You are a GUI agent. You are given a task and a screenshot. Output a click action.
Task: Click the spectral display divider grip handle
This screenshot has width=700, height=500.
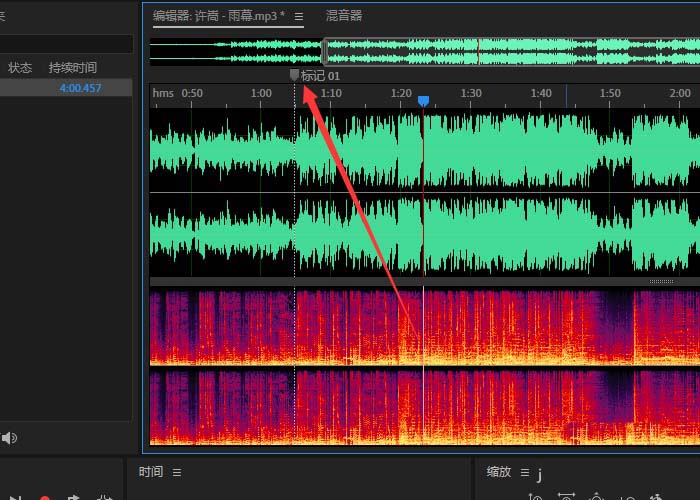(x=661, y=282)
